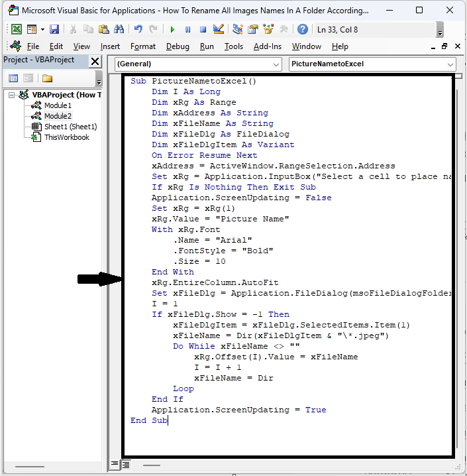Open the PictureNametoExcel procedure dropdown

(x=450, y=64)
